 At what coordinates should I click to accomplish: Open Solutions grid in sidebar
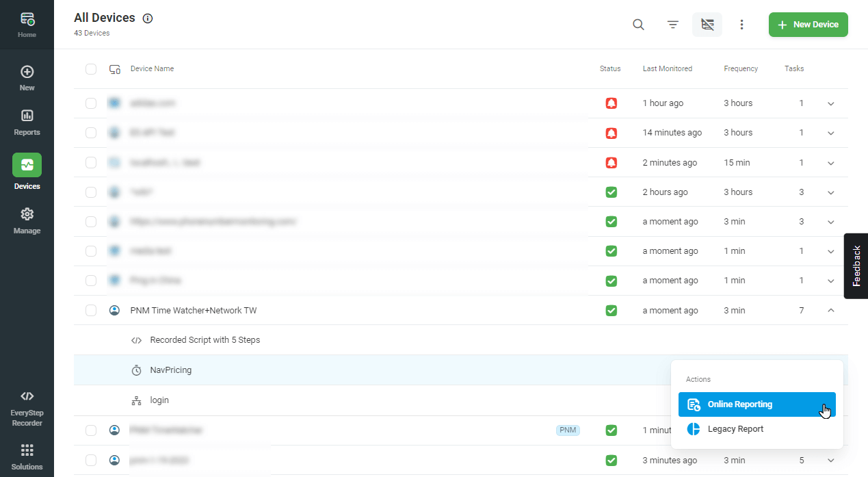click(27, 456)
